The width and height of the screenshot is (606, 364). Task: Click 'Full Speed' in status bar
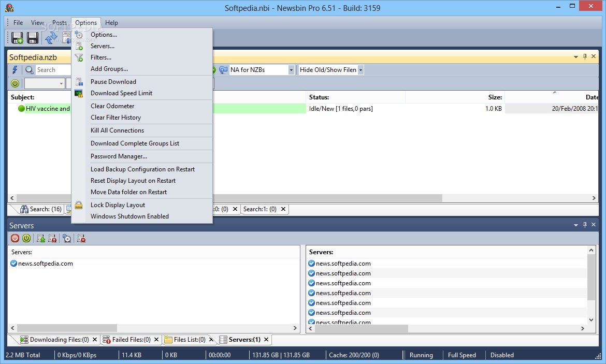pyautogui.click(x=462, y=355)
